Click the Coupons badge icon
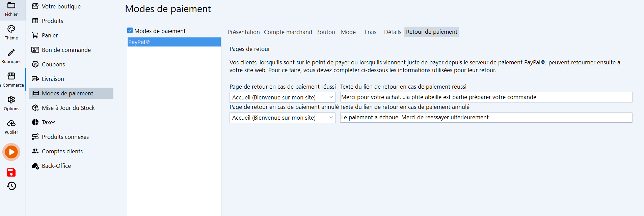This screenshot has width=644, height=216. pyautogui.click(x=35, y=64)
